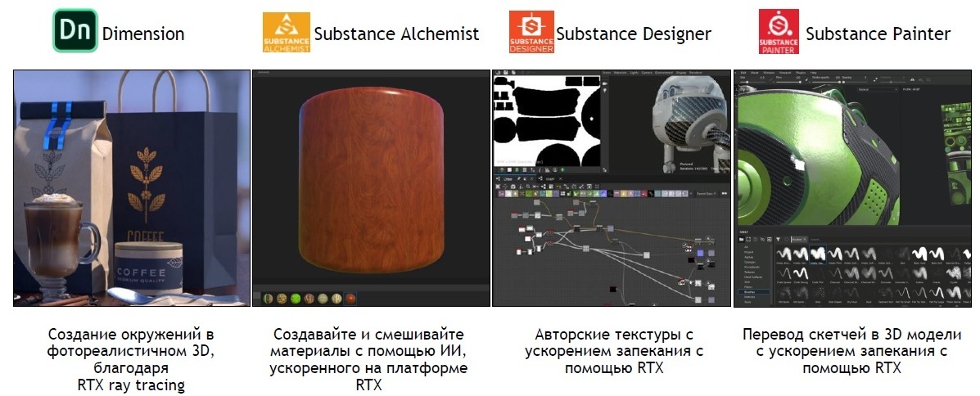Select the Procedurals category in Painter shelf

pyautogui.click(x=752, y=267)
